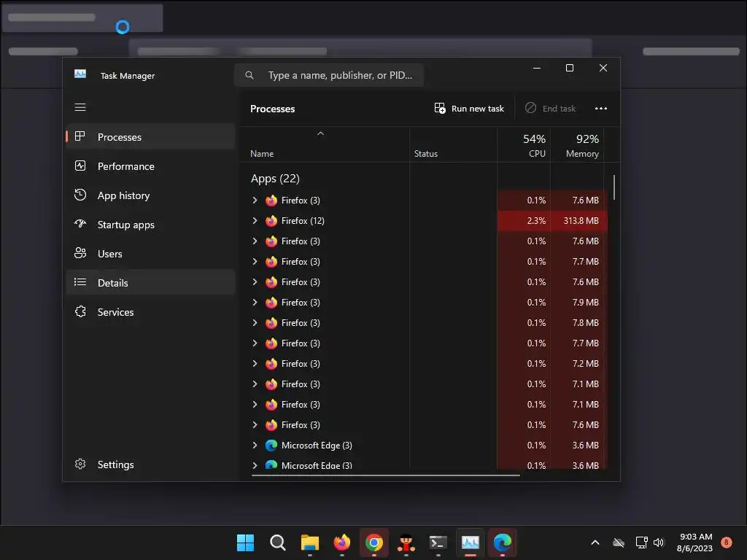The image size is (747, 560).
Task: Open the Processes page icon in sidebar
Action: click(x=80, y=136)
